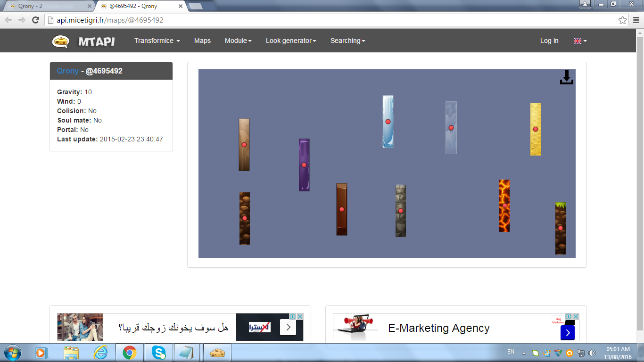This screenshot has width=644, height=362.
Task: Click the wood ground plank
Action: 244,145
